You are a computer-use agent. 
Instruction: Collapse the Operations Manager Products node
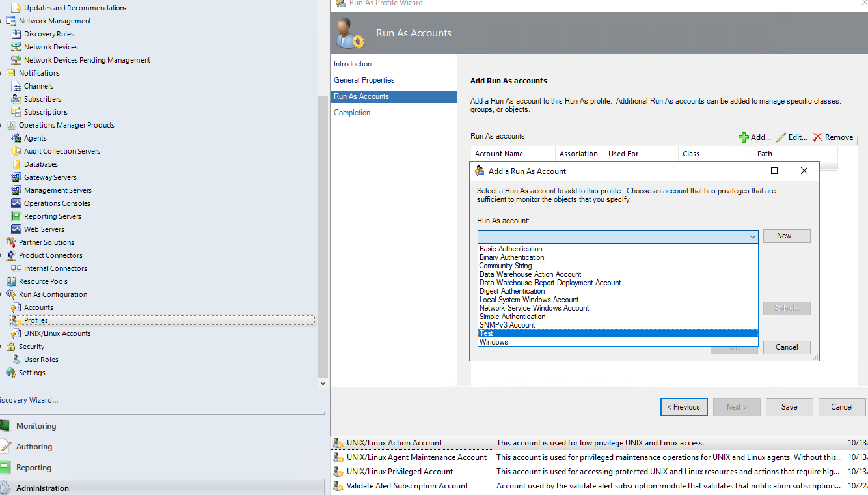coord(2,125)
